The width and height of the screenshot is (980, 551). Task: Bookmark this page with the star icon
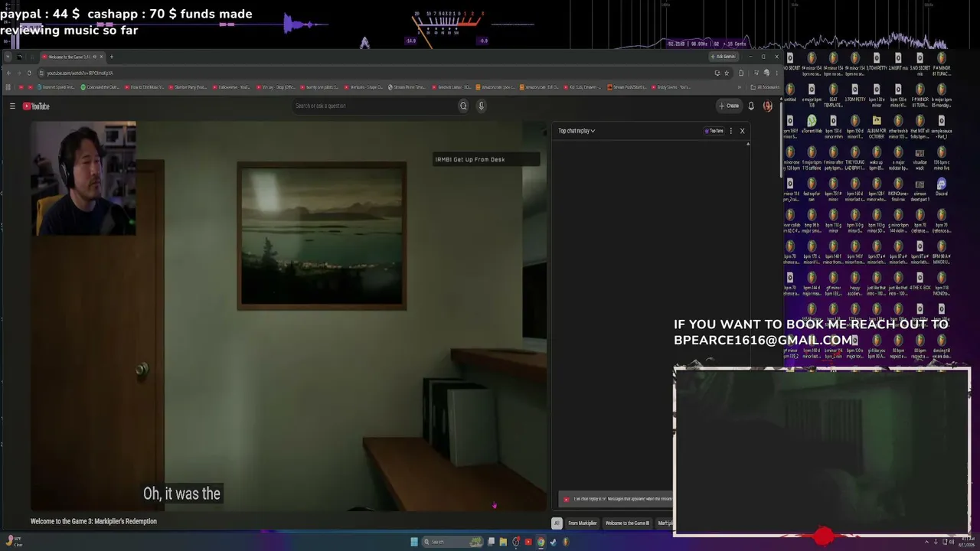coord(727,73)
